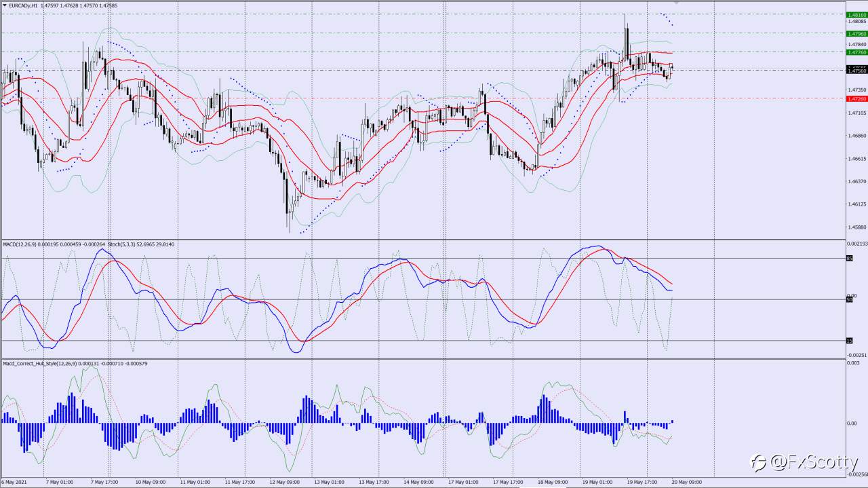Select the 1.46615 price axis value

(856, 159)
